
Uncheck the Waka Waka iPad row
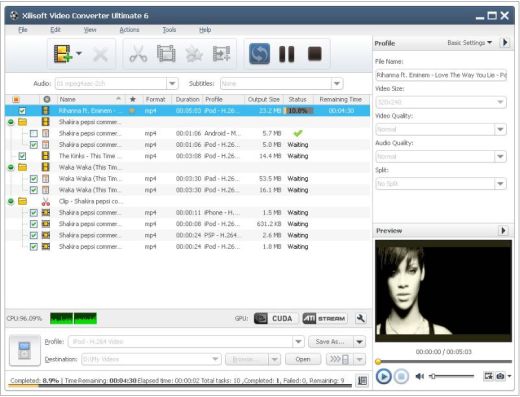pos(34,179)
